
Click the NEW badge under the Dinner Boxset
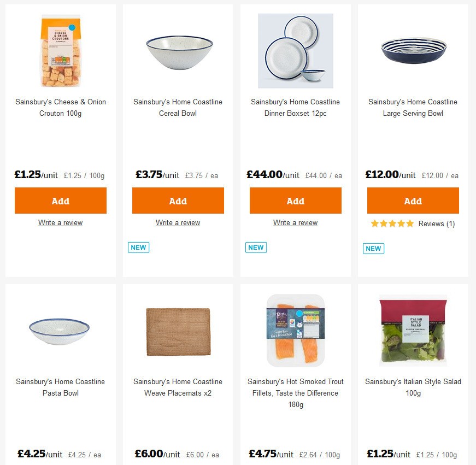coord(256,248)
